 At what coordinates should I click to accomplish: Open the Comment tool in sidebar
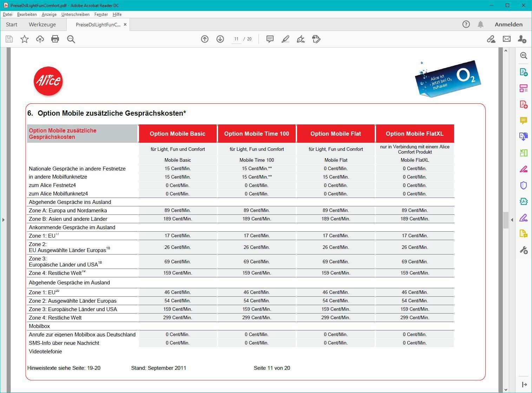click(x=524, y=121)
